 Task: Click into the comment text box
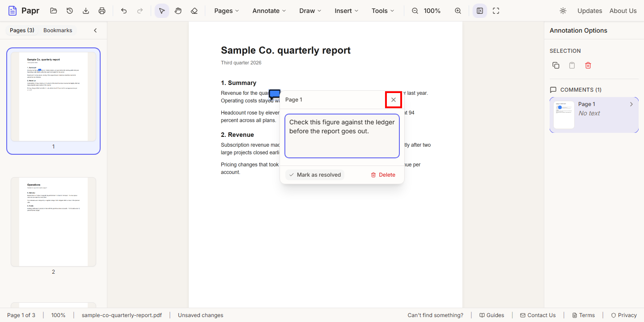pos(342,136)
